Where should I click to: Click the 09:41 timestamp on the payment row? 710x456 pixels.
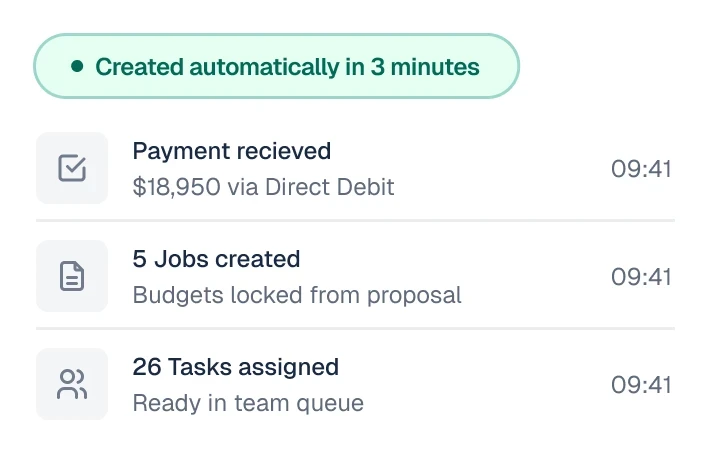641,168
